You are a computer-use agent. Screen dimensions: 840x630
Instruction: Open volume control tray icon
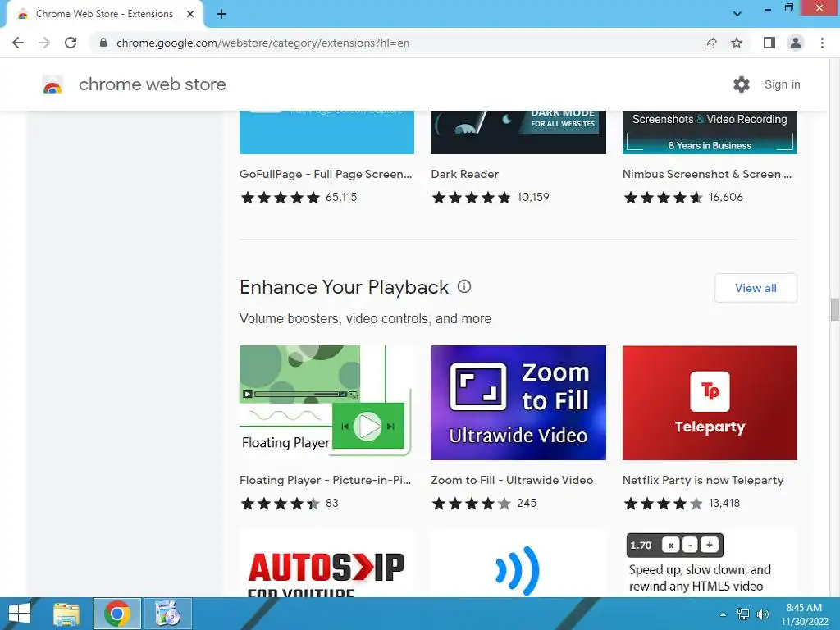[x=762, y=614]
